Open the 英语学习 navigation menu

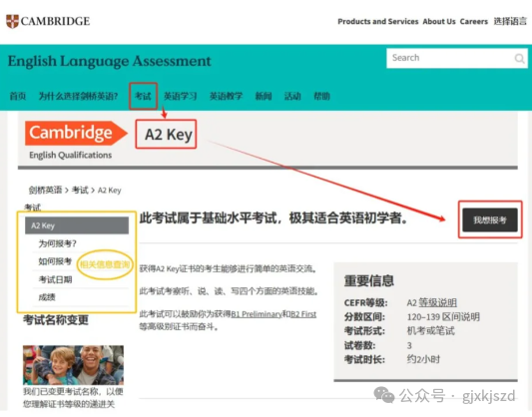click(x=180, y=97)
